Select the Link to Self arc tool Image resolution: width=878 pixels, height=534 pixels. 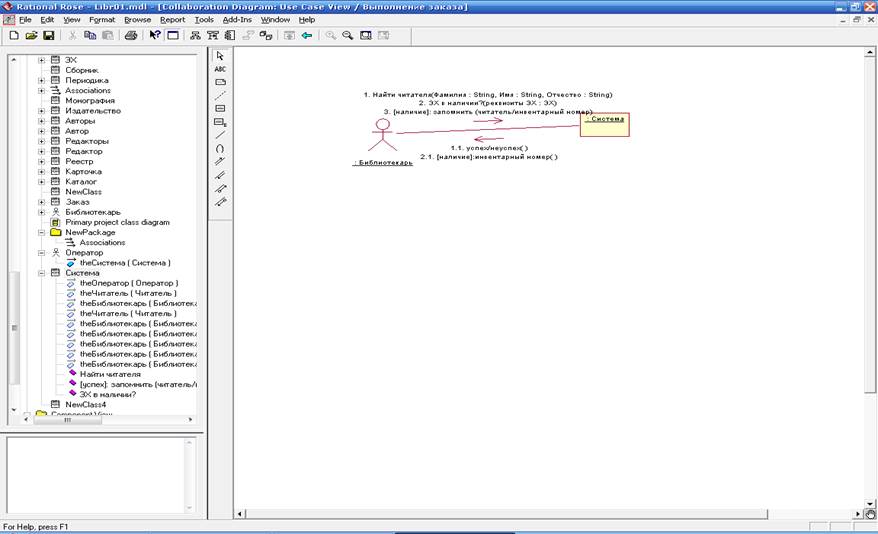click(x=220, y=147)
